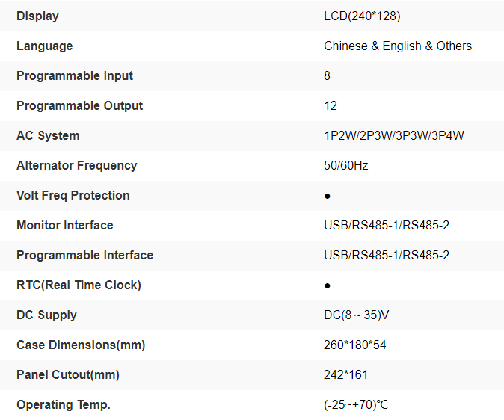Click the Case Dimensions(mm) label
The image size is (504, 420).
click(x=81, y=345)
